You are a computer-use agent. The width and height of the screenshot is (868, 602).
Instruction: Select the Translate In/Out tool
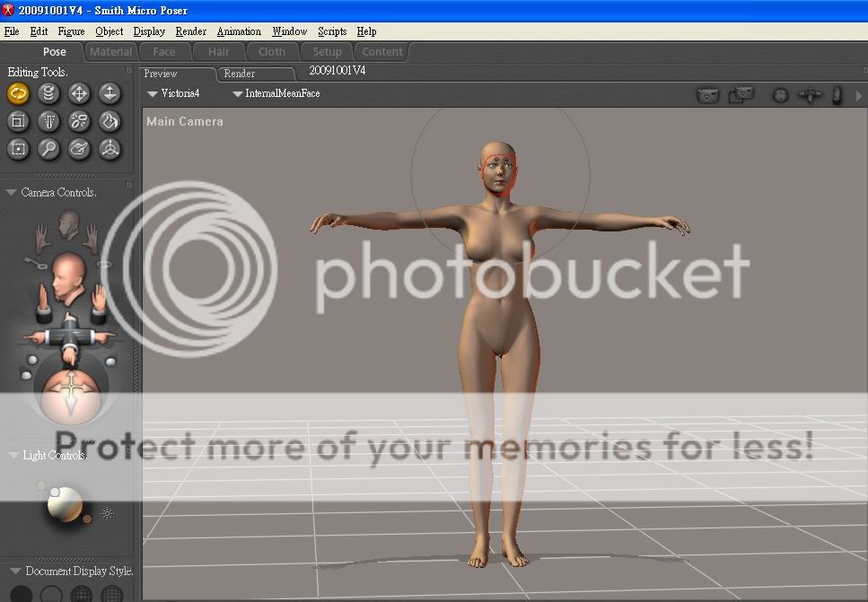coord(110,92)
